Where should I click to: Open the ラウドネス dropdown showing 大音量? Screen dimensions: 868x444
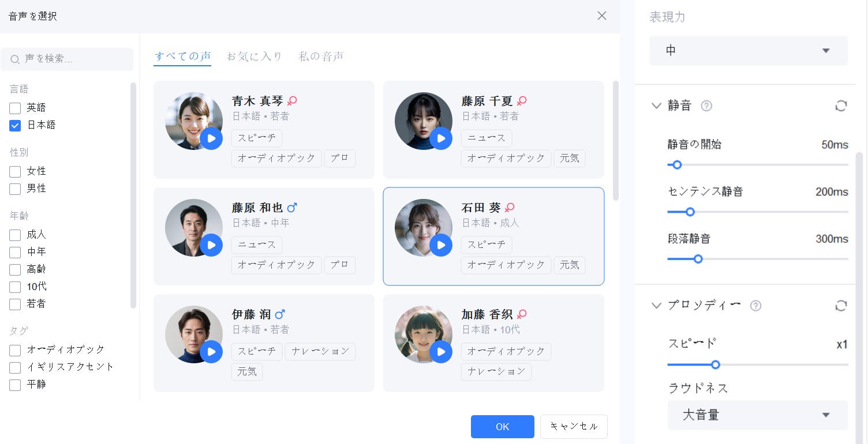[x=757, y=415]
